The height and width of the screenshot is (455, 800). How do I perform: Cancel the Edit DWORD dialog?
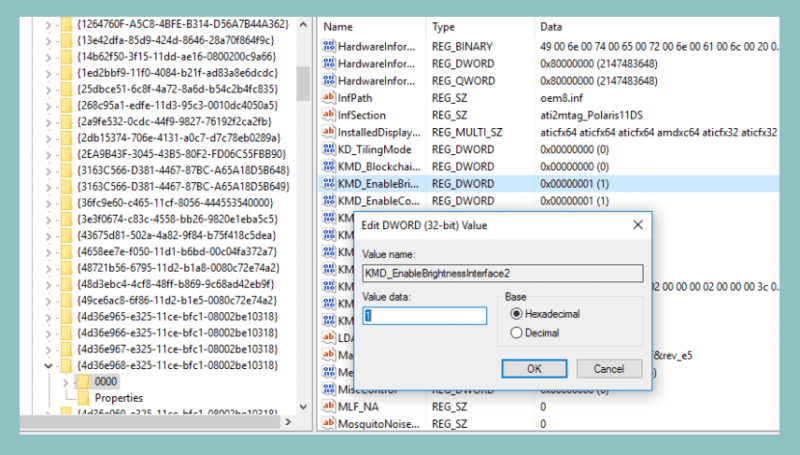click(609, 368)
